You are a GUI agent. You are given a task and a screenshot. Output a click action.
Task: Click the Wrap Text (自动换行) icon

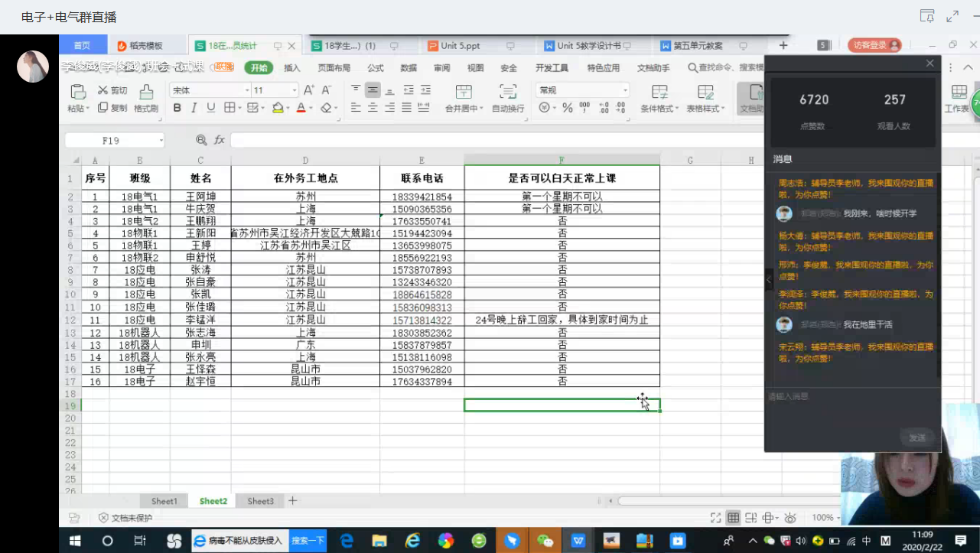(508, 93)
